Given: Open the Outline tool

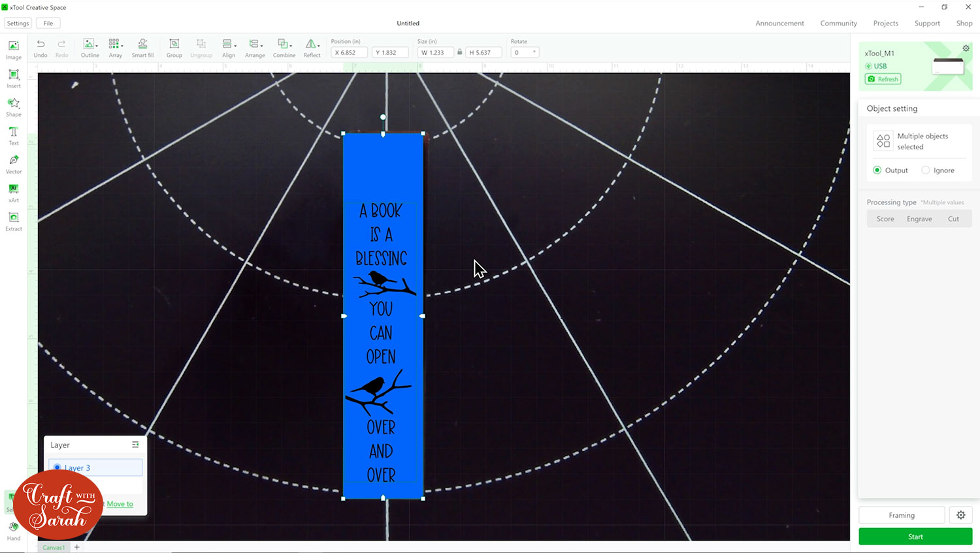Looking at the screenshot, I should (x=90, y=48).
